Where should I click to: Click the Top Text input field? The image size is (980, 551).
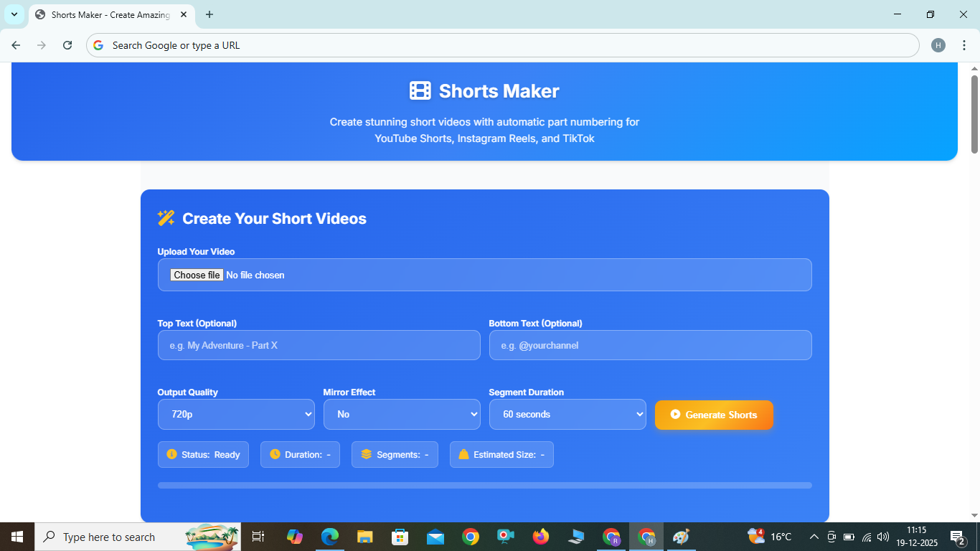click(319, 345)
